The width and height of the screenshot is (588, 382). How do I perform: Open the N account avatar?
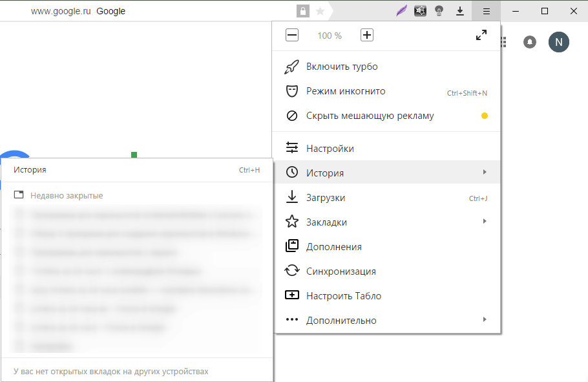[559, 42]
